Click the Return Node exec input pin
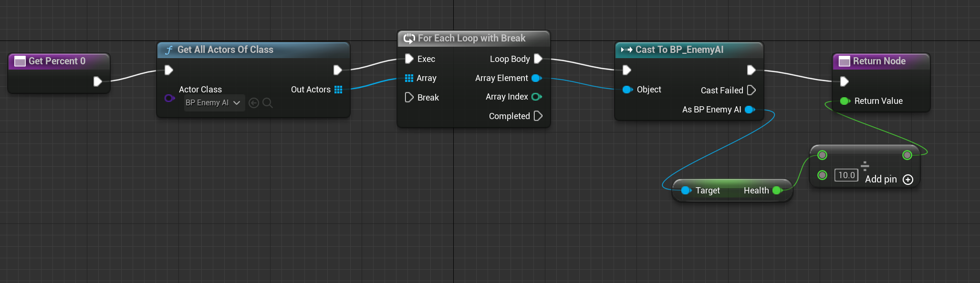980x283 pixels. pyautogui.click(x=844, y=81)
